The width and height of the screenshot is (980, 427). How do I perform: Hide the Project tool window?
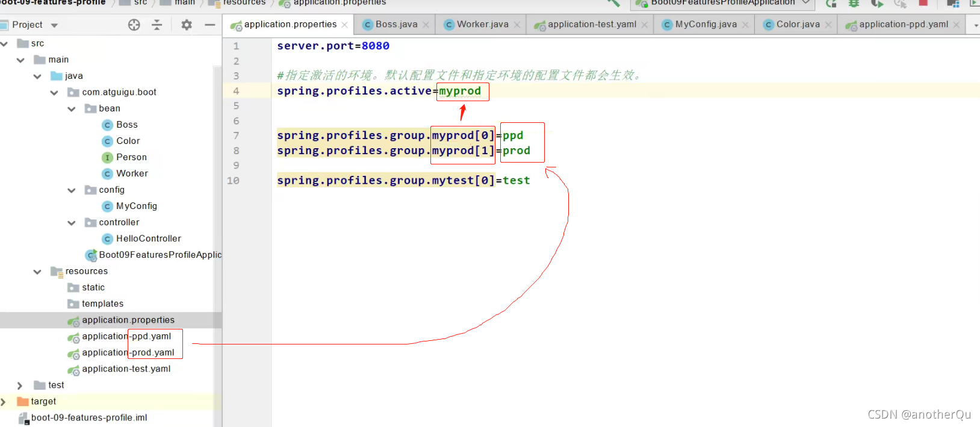click(209, 25)
